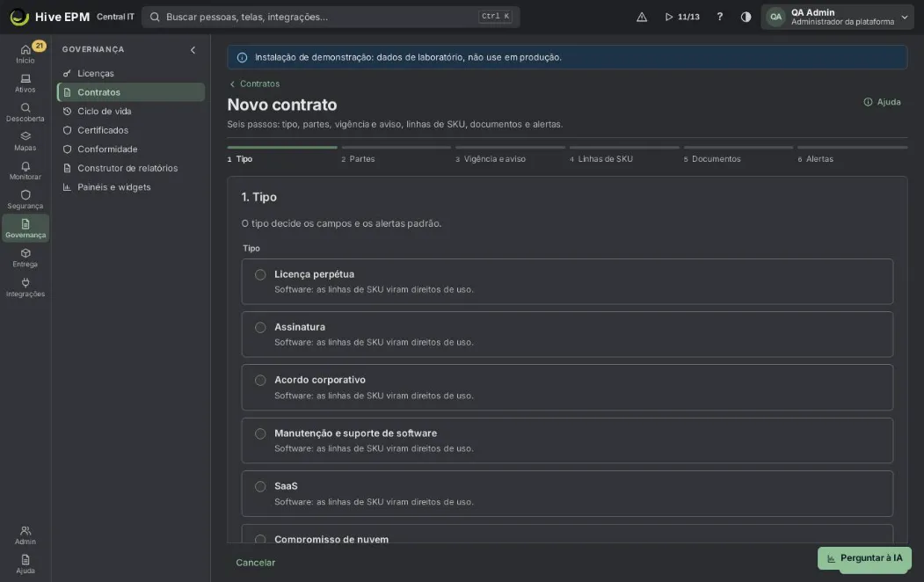
Task: Open the Ativos section in the rail
Action: (25, 83)
